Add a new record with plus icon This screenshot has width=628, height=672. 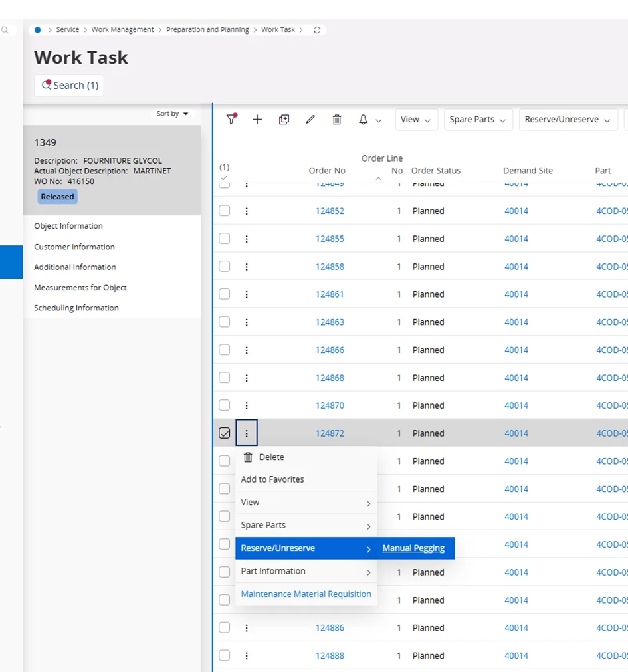point(257,120)
